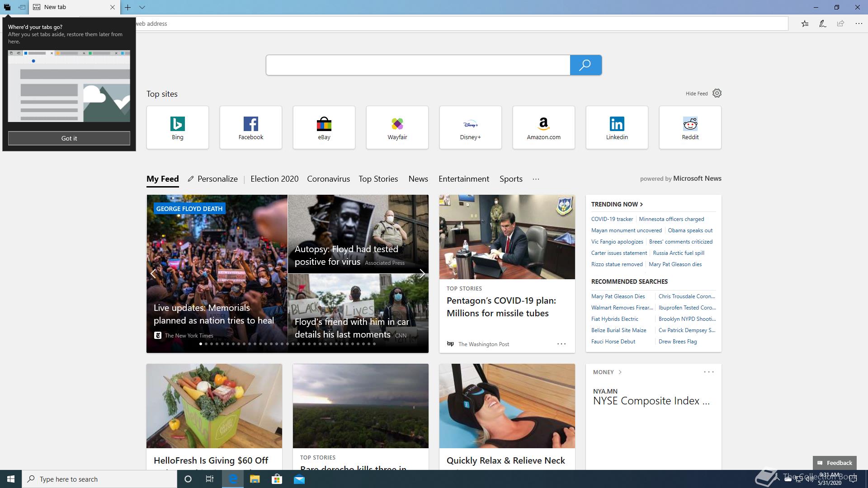Click the Add notes pen icon

coord(823,23)
